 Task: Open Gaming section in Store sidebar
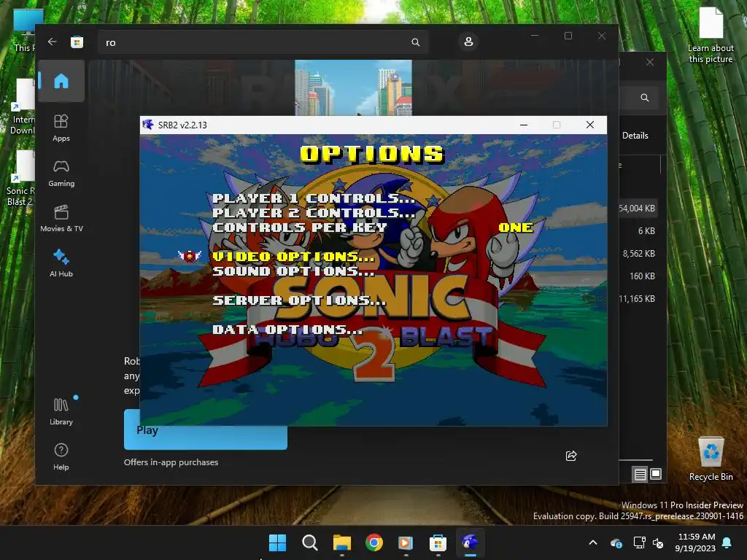tap(61, 173)
